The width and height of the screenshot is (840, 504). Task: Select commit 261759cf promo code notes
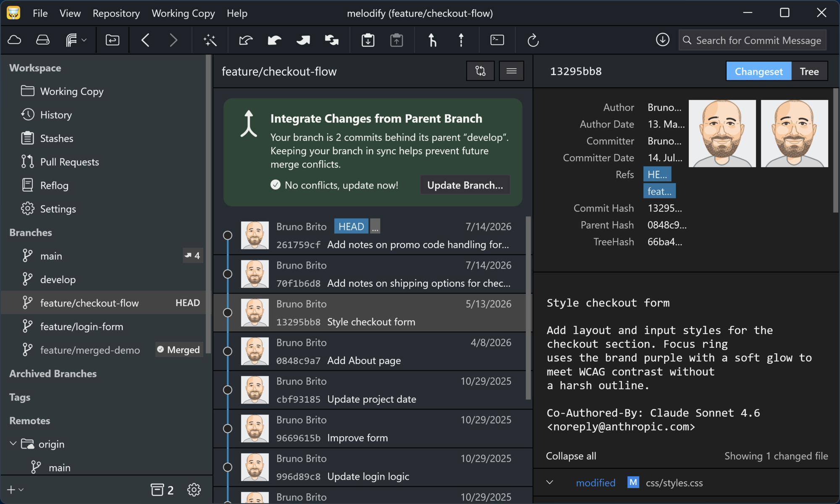coord(370,236)
